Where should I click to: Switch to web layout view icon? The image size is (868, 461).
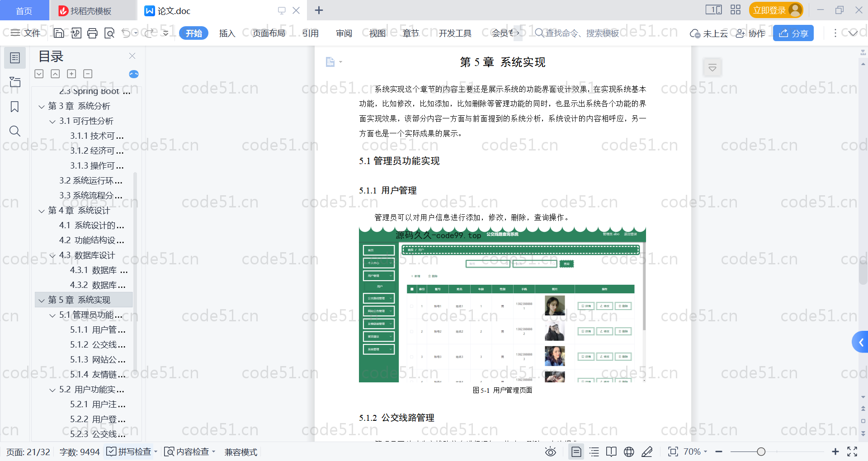point(629,452)
